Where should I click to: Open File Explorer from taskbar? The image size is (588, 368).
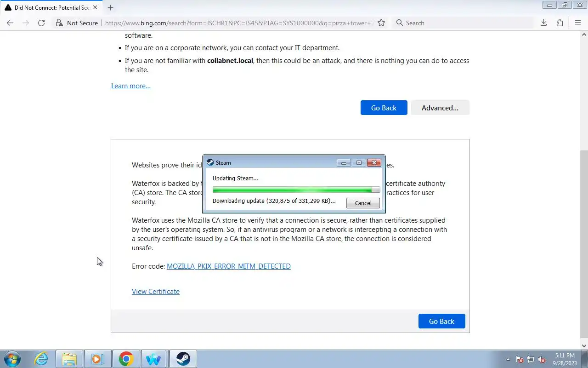click(x=69, y=359)
